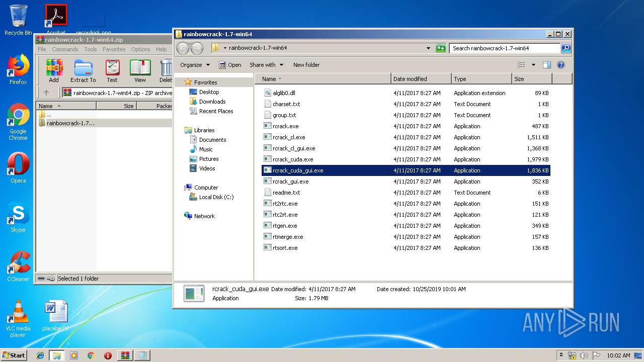Image resolution: width=644 pixels, height=362 pixels.
Task: Open Opera desktop shortcut
Action: [x=18, y=168]
